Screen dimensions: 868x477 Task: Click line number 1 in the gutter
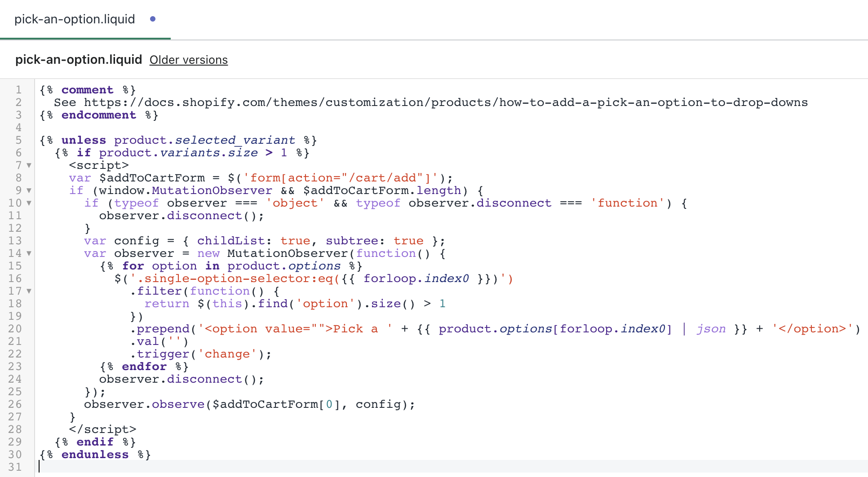pyautogui.click(x=18, y=90)
